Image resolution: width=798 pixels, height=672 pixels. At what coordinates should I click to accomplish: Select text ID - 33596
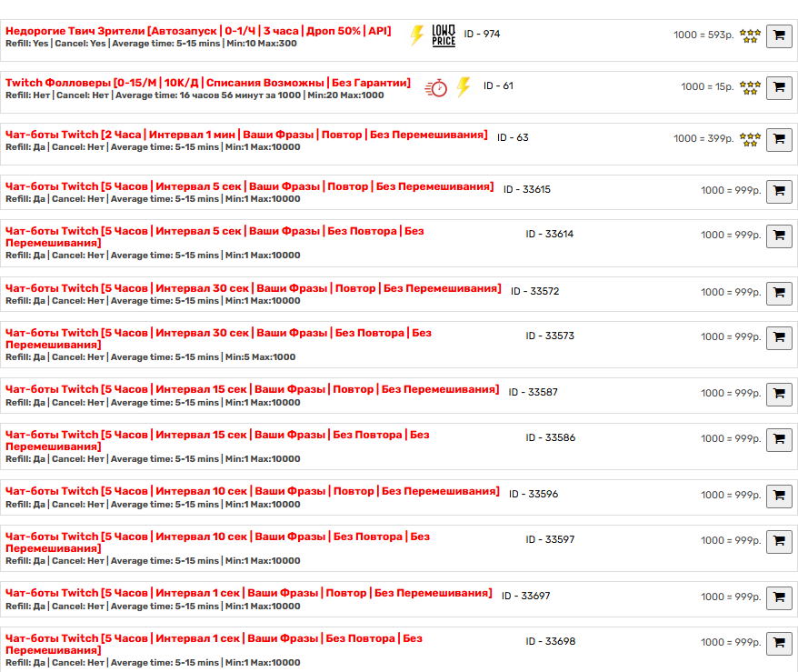534,495
